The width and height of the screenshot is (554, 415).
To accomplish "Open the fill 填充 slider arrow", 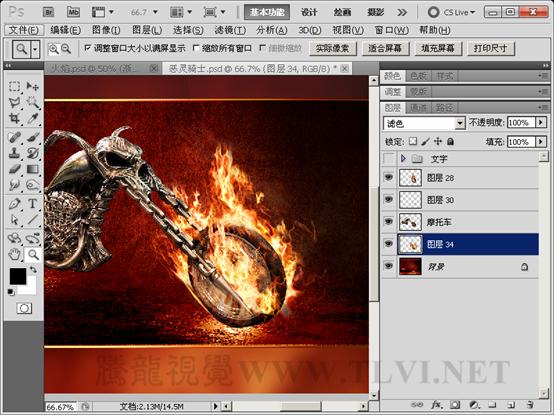I will (541, 142).
